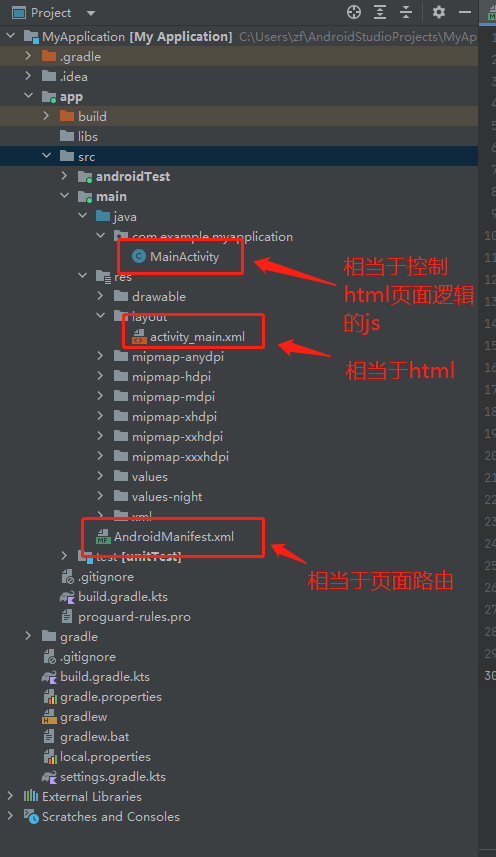Screen dimensions: 496x857
Task: Open the Project panel gear settings
Action: click(x=439, y=12)
